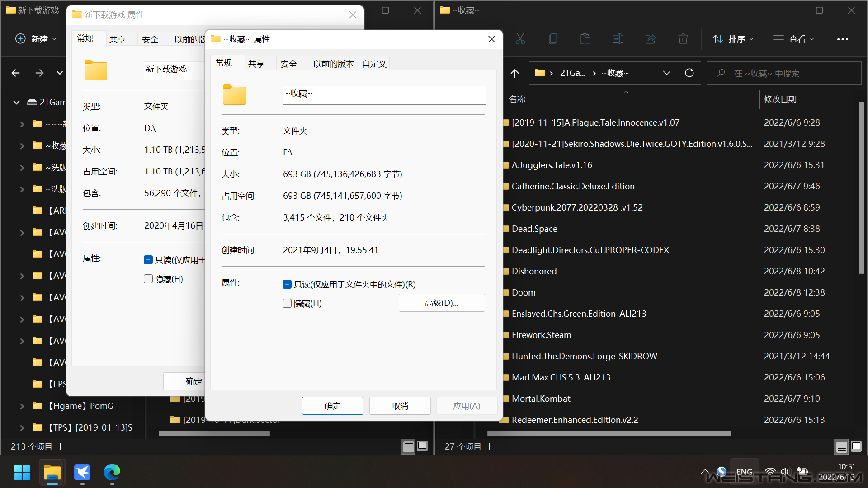Open the 查看 view dropdown

pyautogui.click(x=793, y=39)
